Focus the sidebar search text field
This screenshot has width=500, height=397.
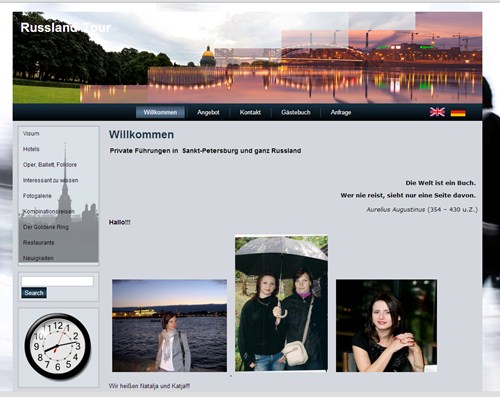pyautogui.click(x=57, y=281)
